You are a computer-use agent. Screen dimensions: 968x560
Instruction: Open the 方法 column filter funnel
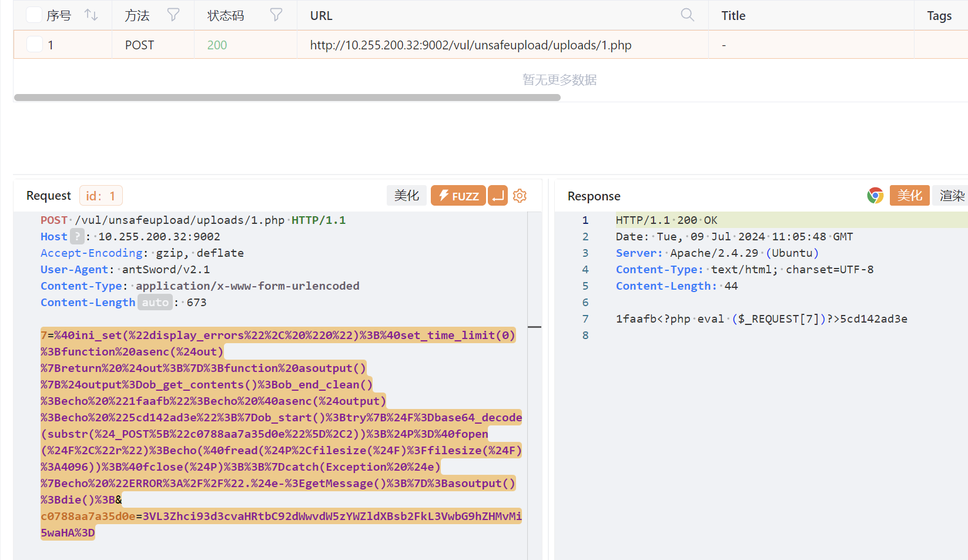[x=173, y=15]
